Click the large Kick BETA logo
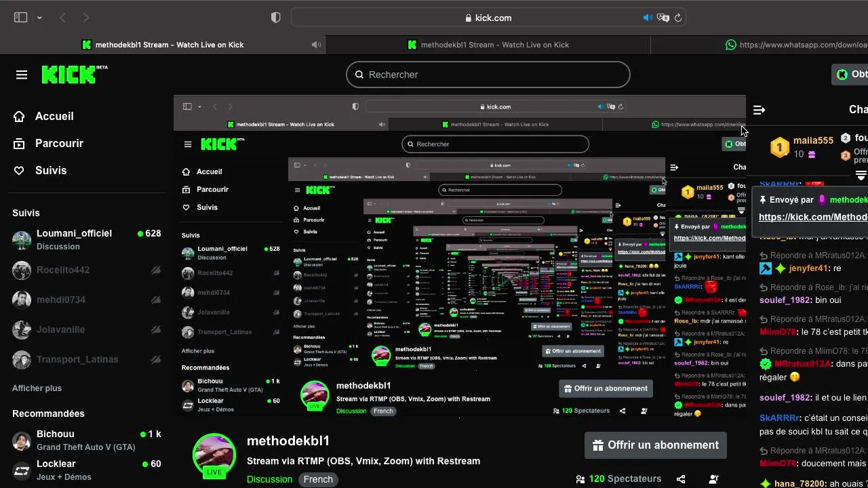 (75, 74)
